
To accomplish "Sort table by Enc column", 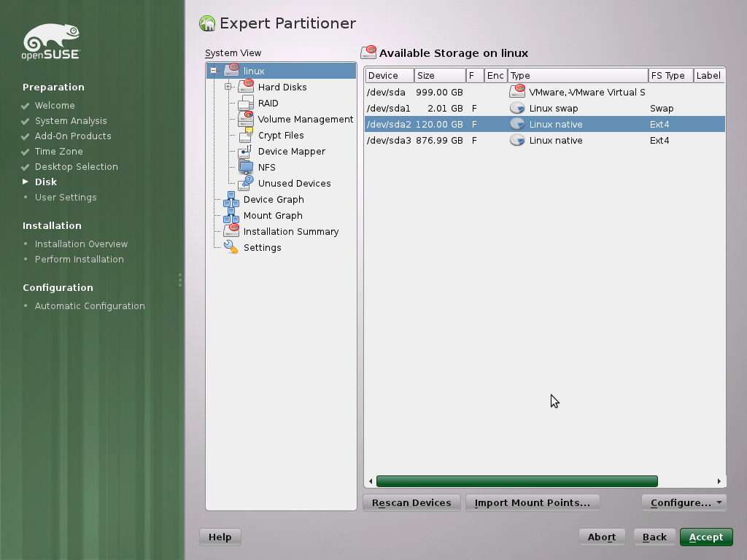I will click(x=495, y=75).
